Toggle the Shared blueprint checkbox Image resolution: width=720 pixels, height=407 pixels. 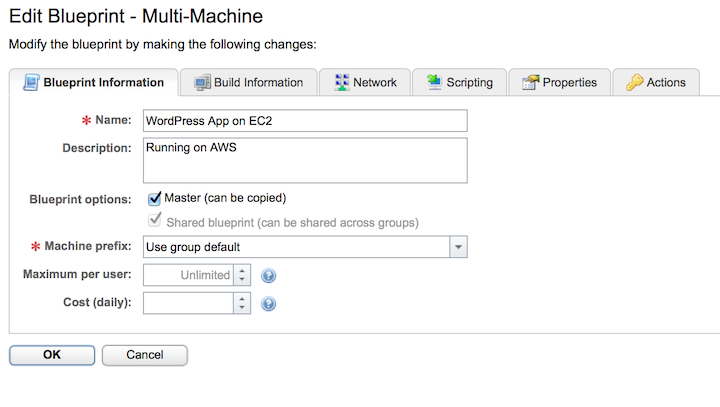[x=155, y=222]
